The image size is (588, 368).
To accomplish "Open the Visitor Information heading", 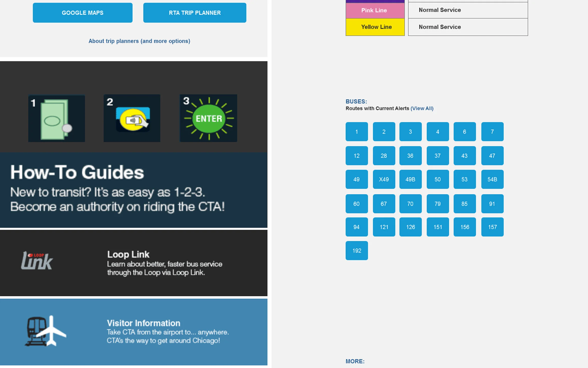I will click(x=143, y=323).
